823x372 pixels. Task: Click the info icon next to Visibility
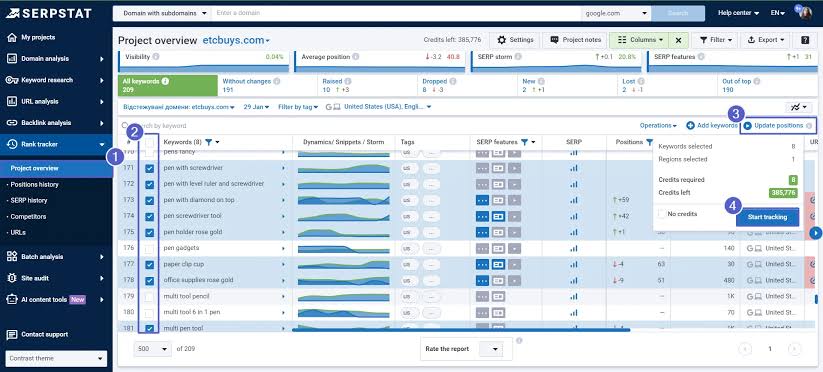tap(156, 57)
